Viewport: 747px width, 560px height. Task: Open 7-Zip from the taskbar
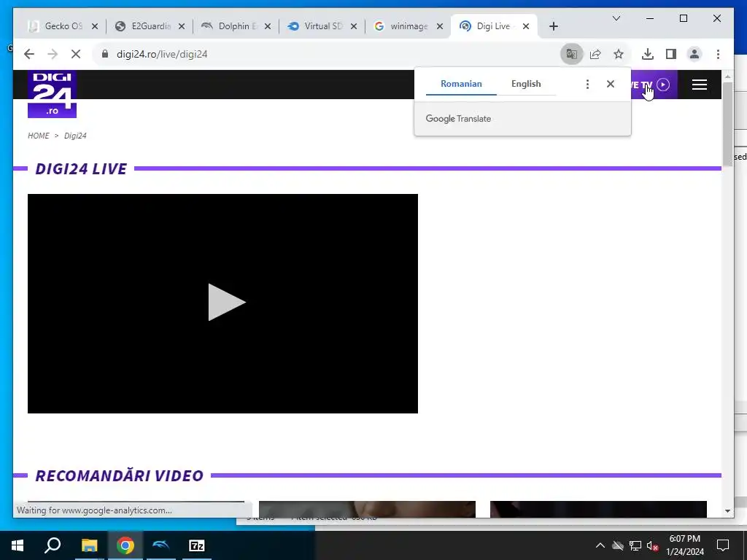(x=197, y=545)
